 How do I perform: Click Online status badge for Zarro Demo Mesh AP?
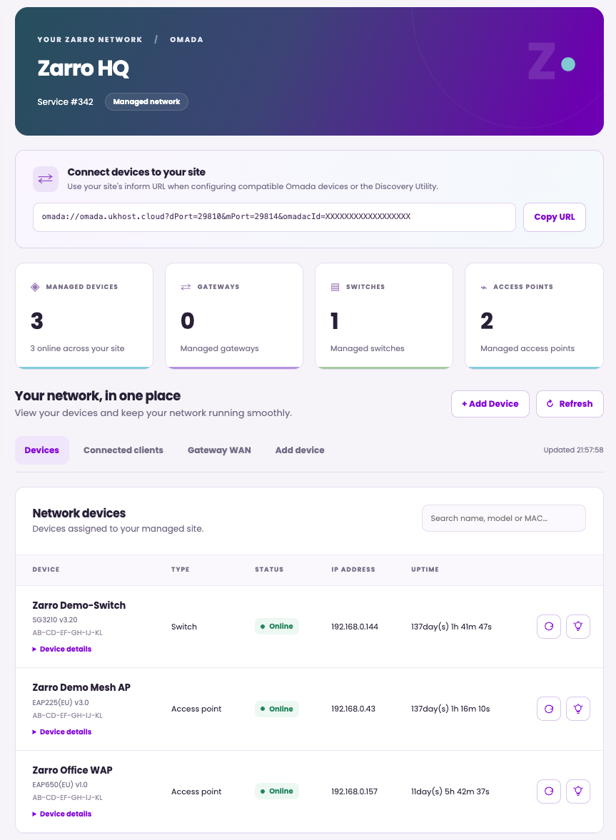pyautogui.click(x=277, y=709)
